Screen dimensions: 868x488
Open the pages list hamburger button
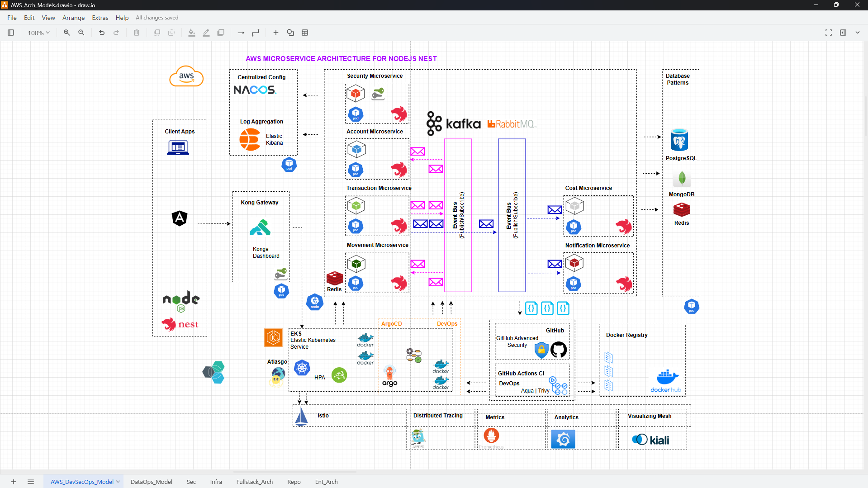pos(31,482)
